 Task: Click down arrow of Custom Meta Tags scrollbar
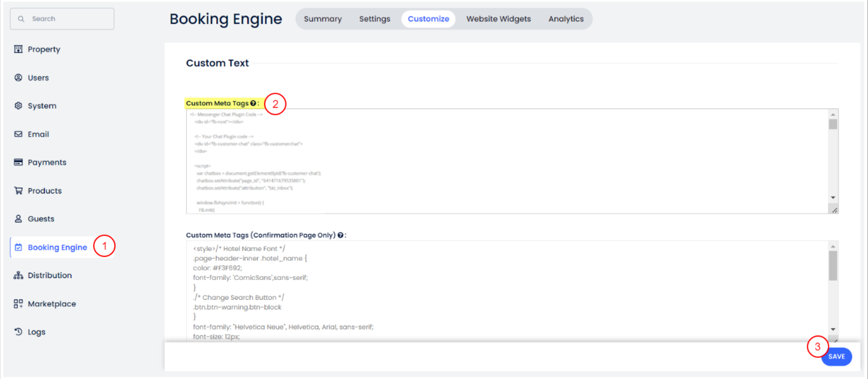tap(833, 197)
